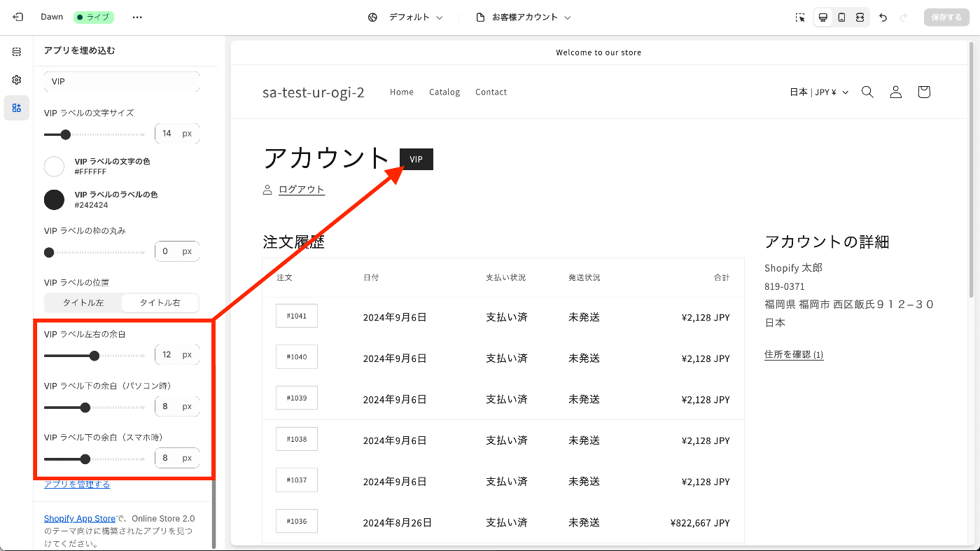Click the ライブ status badge

pos(94,17)
